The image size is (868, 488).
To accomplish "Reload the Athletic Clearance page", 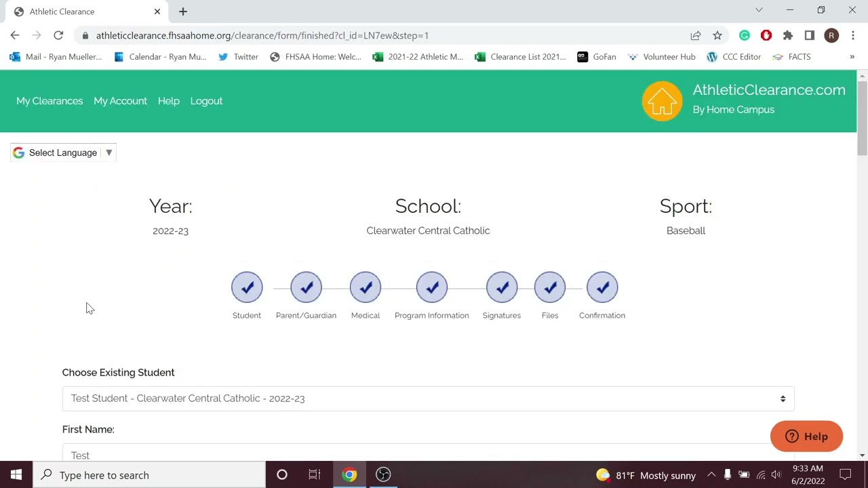I will pos(58,35).
